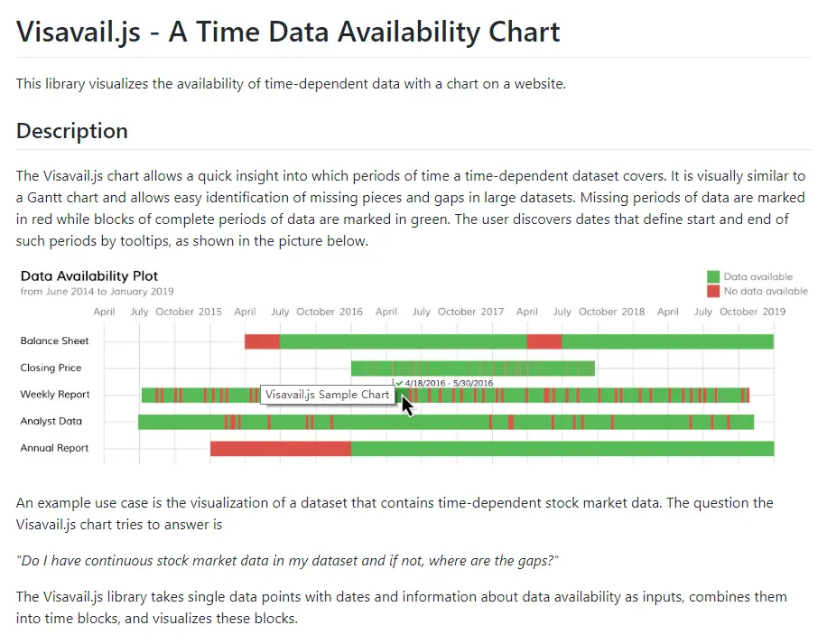Click the 2016 year label on axis
Image resolution: width=827 pixels, height=644 pixels.
[350, 312]
